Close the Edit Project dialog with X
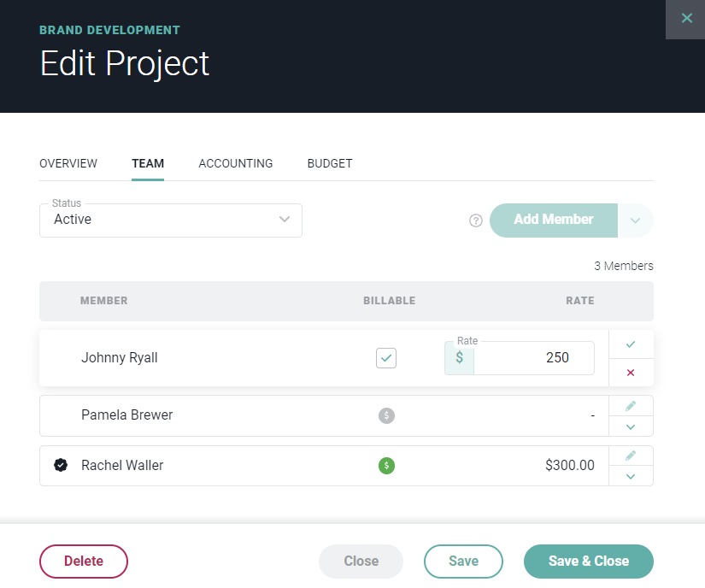 [686, 19]
